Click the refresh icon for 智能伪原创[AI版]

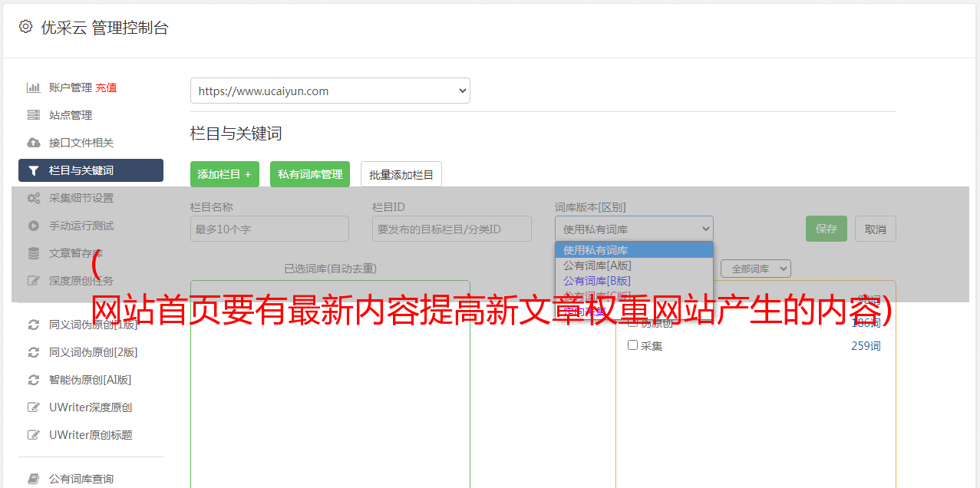coord(33,380)
